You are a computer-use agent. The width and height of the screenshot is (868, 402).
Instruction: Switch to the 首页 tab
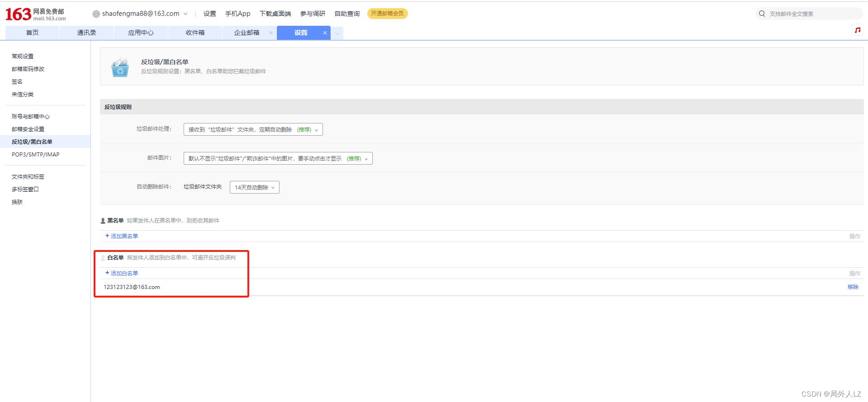pos(32,33)
